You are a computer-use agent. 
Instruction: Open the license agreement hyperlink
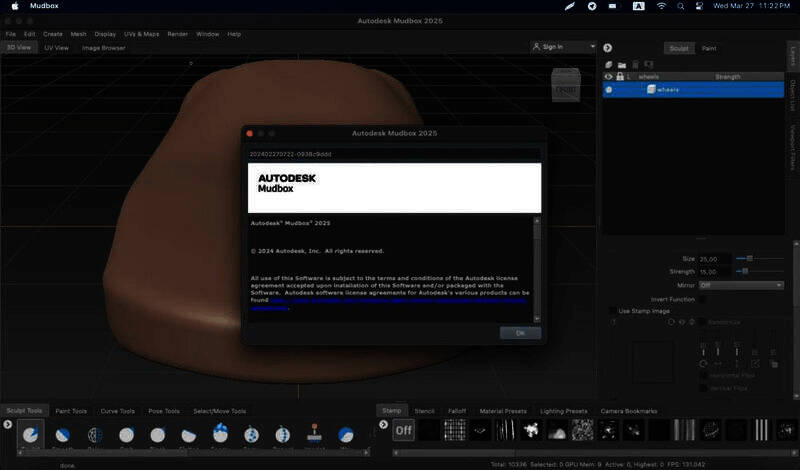pos(388,304)
